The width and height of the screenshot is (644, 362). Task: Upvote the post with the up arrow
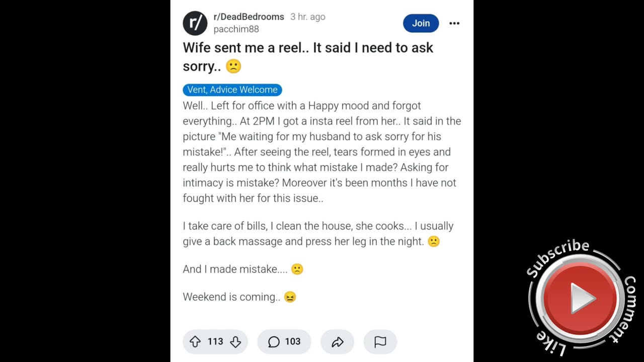point(195,342)
